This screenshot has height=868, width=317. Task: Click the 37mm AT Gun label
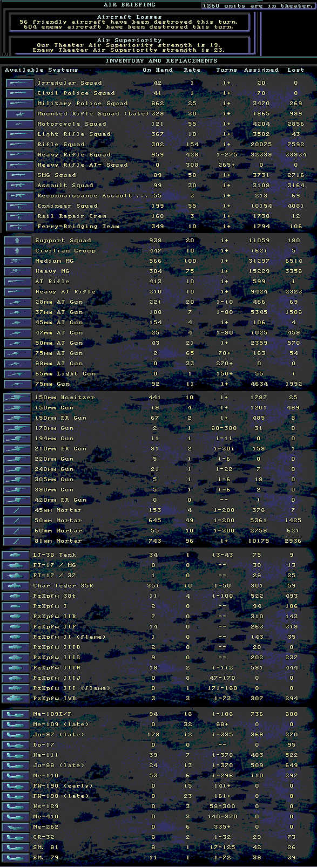click(x=59, y=312)
